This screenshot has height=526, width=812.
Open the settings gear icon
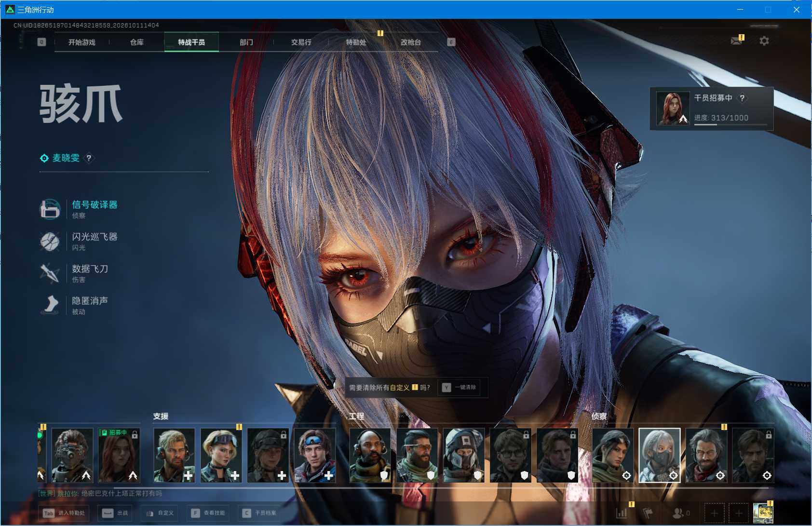[764, 41]
